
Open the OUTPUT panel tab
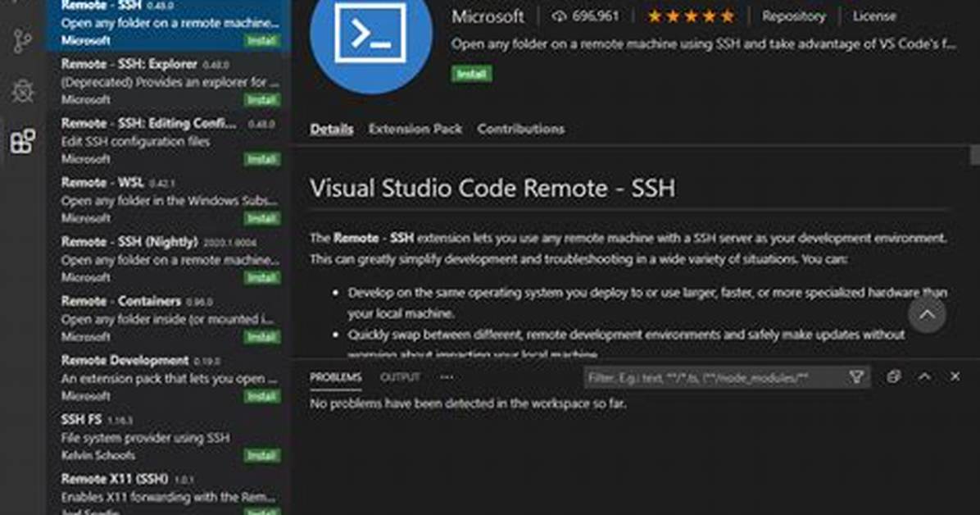click(x=400, y=377)
